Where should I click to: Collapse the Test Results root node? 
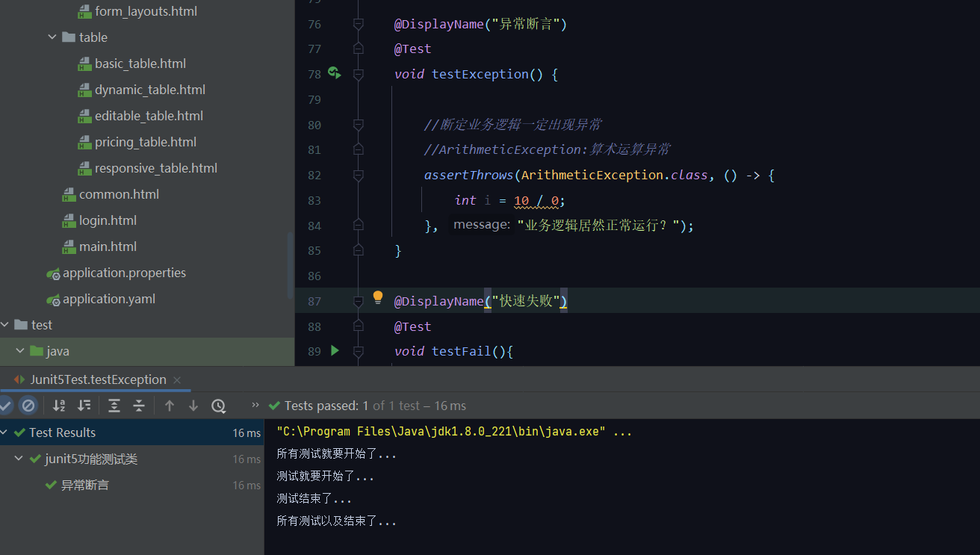click(x=5, y=432)
